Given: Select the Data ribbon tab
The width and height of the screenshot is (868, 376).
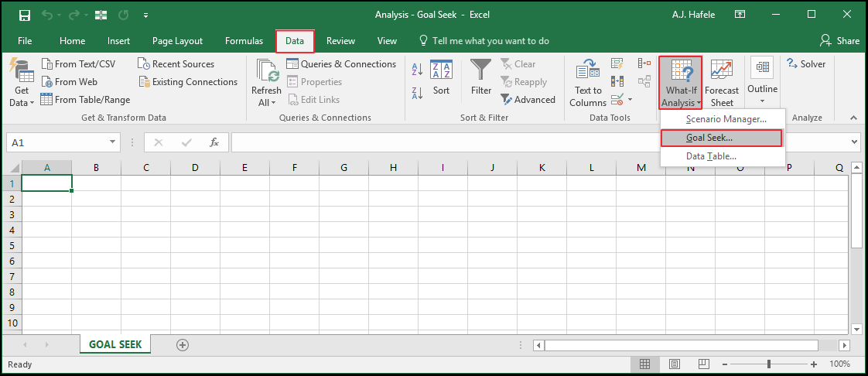Looking at the screenshot, I should coord(295,41).
